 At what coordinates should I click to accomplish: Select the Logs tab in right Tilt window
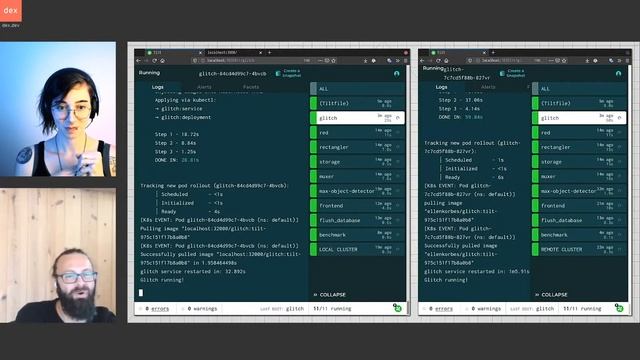click(441, 87)
